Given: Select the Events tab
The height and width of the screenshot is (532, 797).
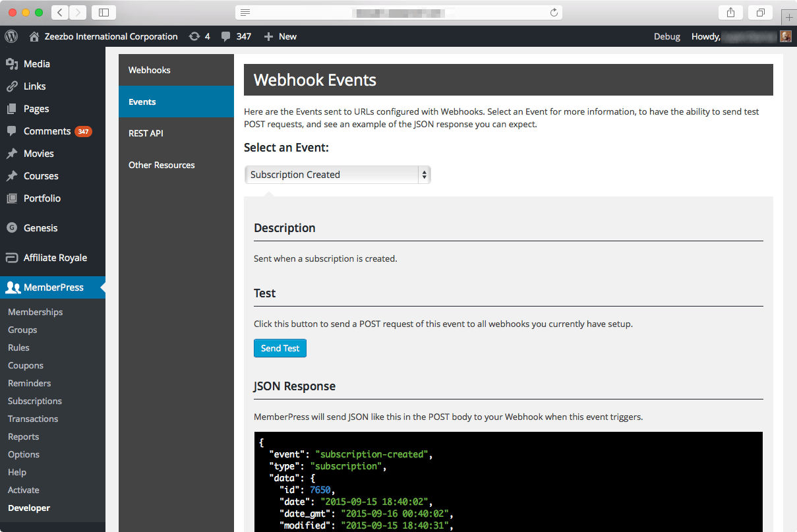Looking at the screenshot, I should [177, 102].
